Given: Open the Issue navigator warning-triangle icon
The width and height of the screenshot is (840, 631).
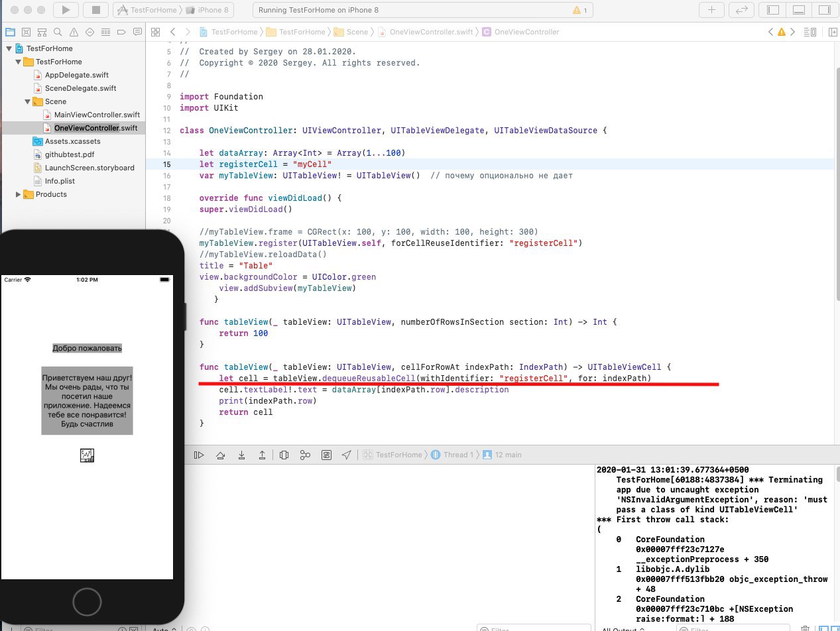Looking at the screenshot, I should 74,32.
